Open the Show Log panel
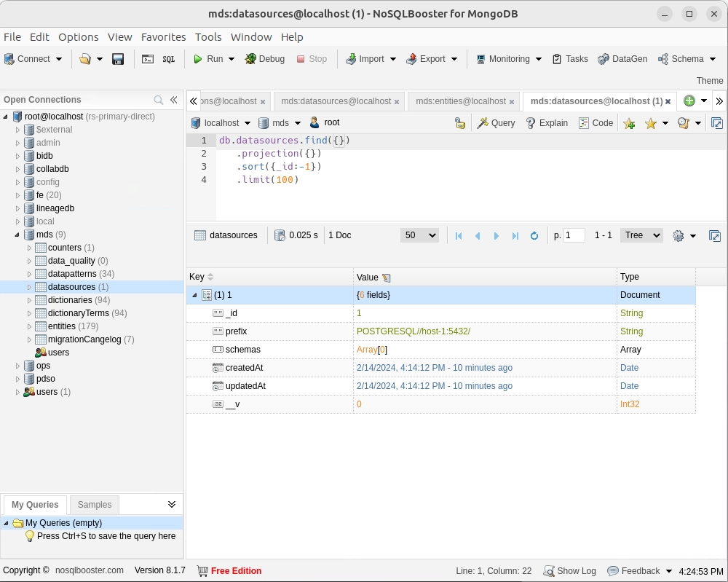The width and height of the screenshot is (728, 582). click(570, 571)
